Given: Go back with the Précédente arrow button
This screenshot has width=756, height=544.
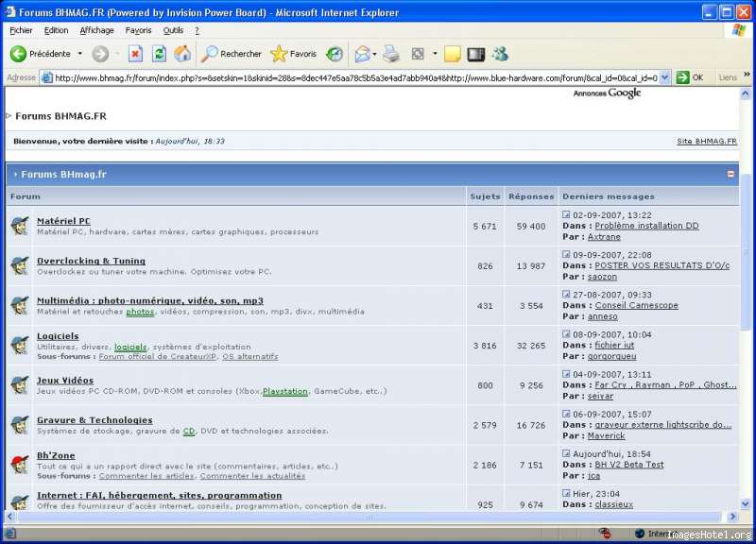Looking at the screenshot, I should 40,54.
